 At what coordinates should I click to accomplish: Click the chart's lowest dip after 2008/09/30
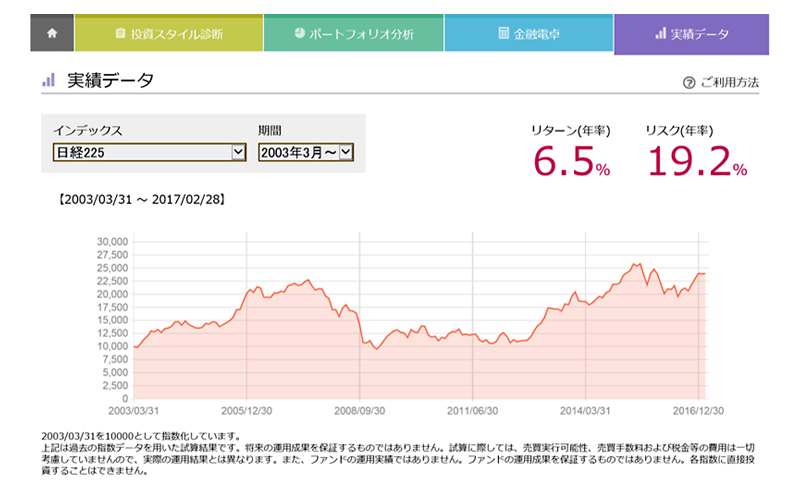pyautogui.click(x=376, y=348)
